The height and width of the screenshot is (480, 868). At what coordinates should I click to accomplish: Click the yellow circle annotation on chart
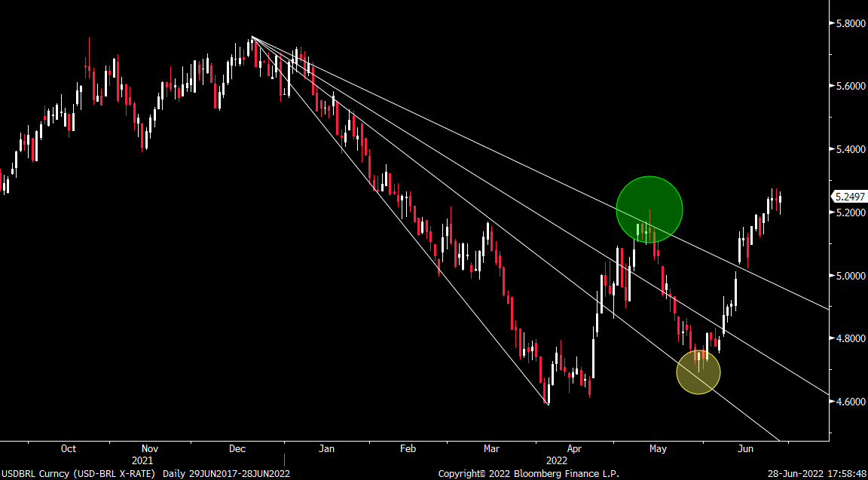point(698,372)
